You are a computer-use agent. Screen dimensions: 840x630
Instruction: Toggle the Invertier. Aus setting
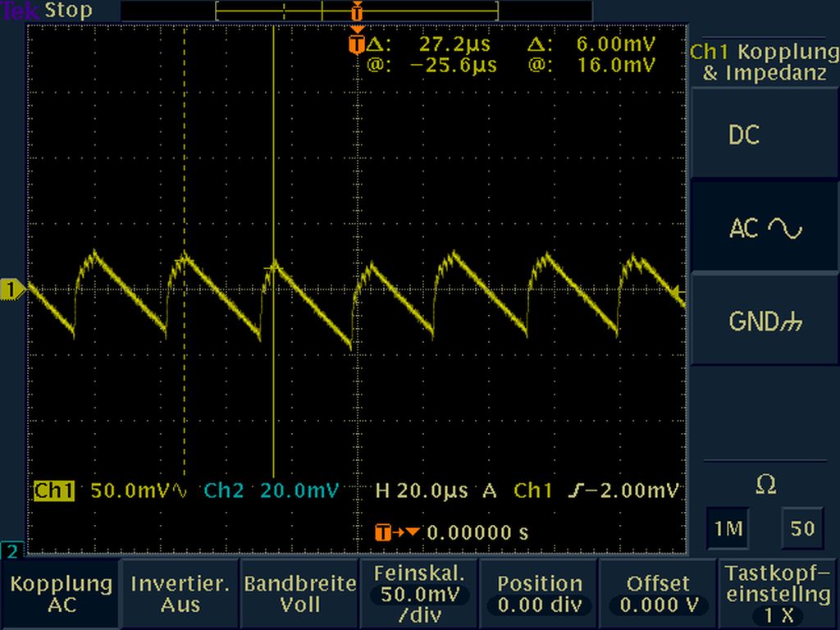tap(180, 594)
